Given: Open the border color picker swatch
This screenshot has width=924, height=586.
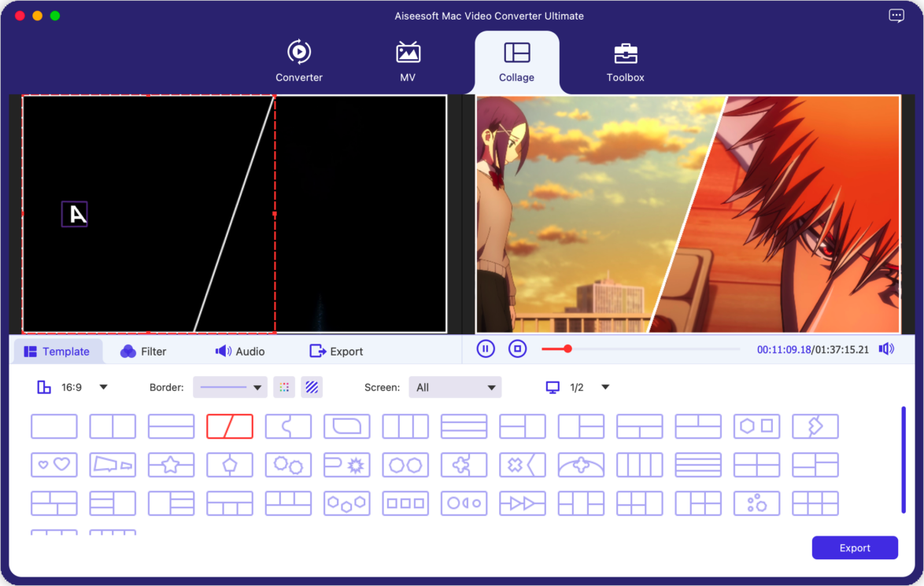Looking at the screenshot, I should click(284, 388).
